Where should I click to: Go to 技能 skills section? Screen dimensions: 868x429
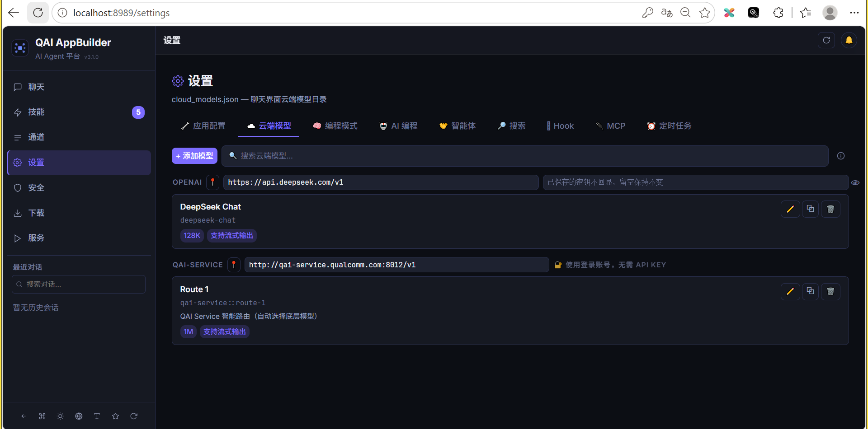(79, 112)
